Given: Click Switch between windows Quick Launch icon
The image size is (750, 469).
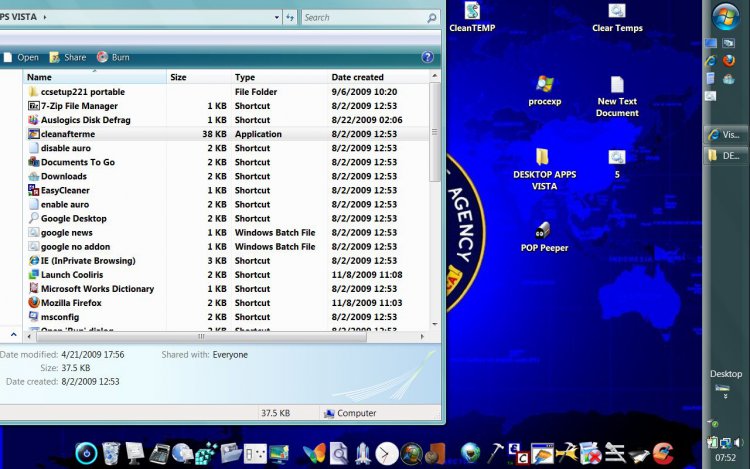Looking at the screenshot, I should pyautogui.click(x=729, y=43).
